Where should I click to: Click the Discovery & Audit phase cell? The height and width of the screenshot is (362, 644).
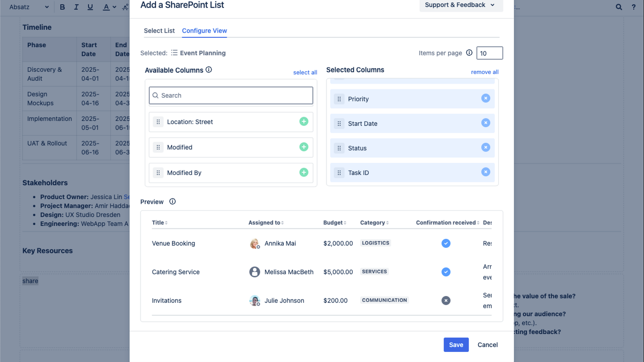coord(50,74)
